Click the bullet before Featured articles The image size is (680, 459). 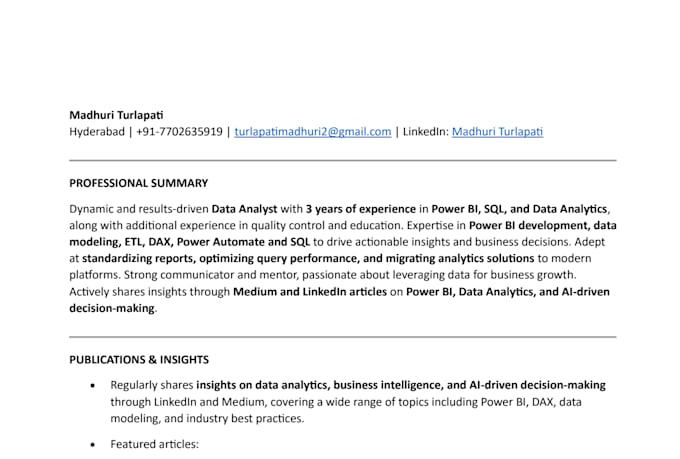point(93,443)
